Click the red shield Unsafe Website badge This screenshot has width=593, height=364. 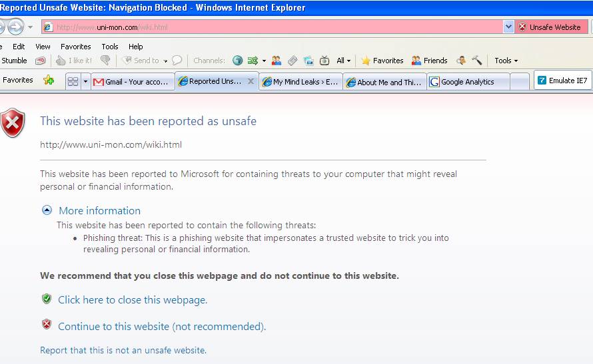(552, 27)
